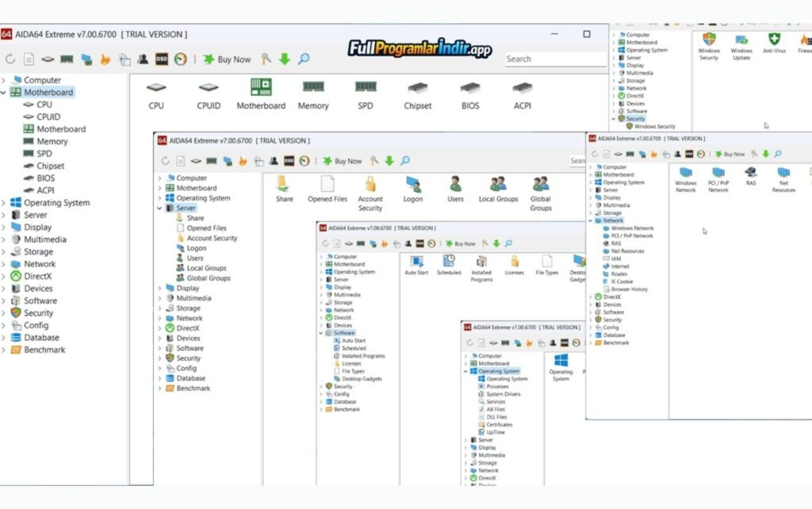Expand the Benchmark node in the leftmost tree
This screenshot has width=812, height=509.
[4, 350]
